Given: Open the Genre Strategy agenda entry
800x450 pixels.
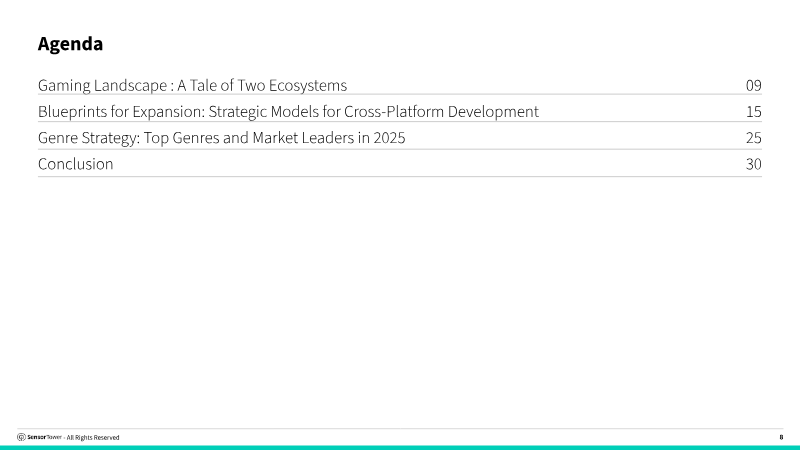Looking at the screenshot, I should pos(221,138).
